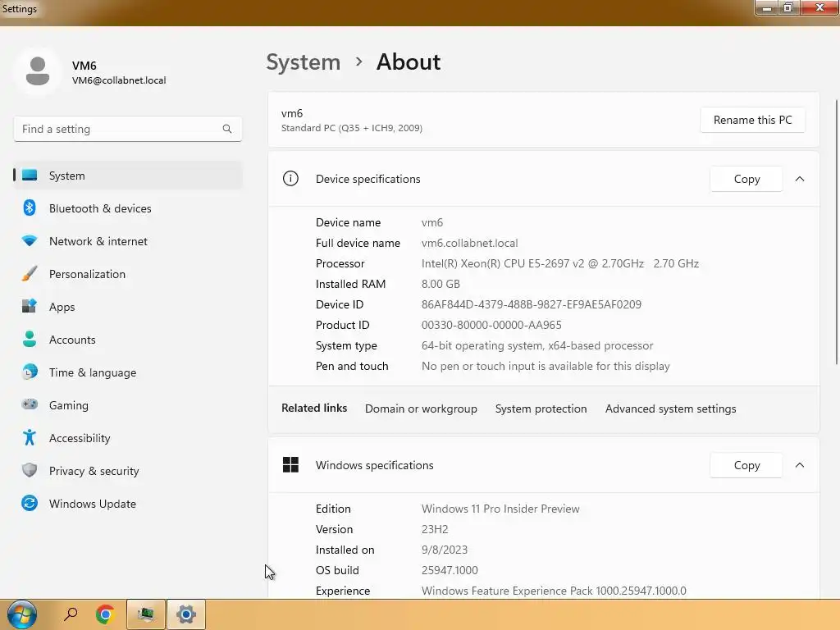Screen dimensions: 840x630
Task: Open Time & language settings
Action: tap(127, 372)
